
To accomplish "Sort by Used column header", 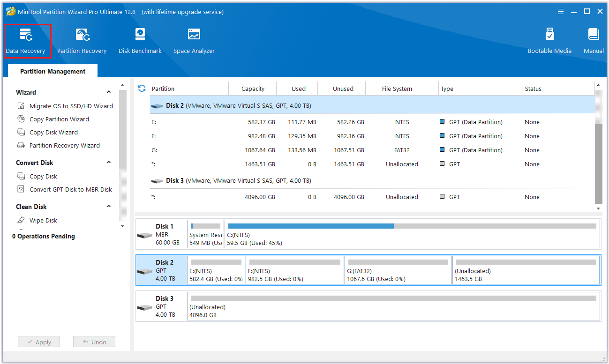I will [298, 89].
